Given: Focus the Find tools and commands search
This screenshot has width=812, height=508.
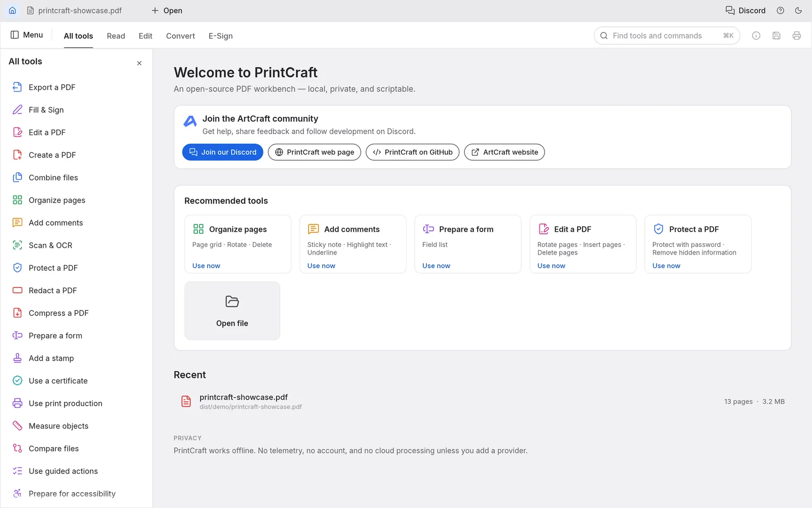Looking at the screenshot, I should pos(667,36).
